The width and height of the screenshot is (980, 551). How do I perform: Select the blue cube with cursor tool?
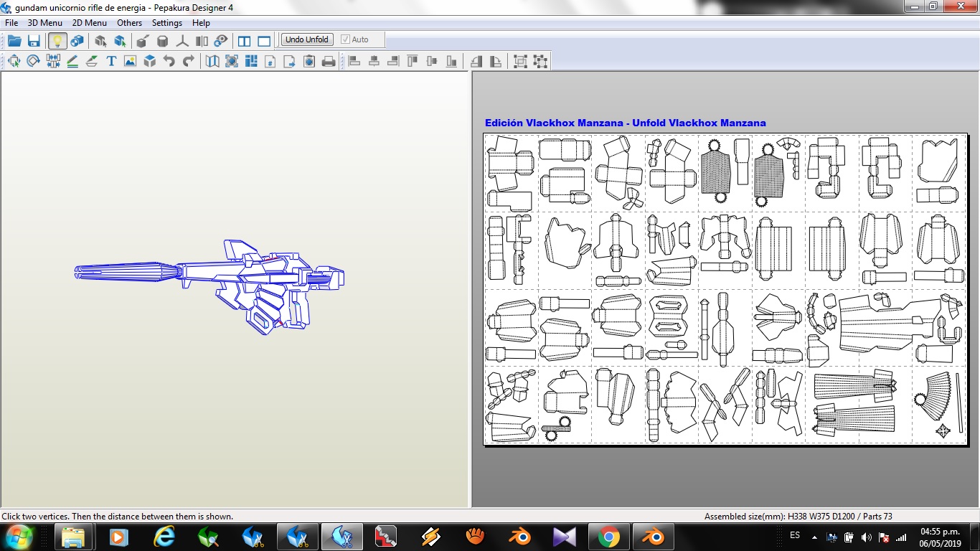(120, 41)
